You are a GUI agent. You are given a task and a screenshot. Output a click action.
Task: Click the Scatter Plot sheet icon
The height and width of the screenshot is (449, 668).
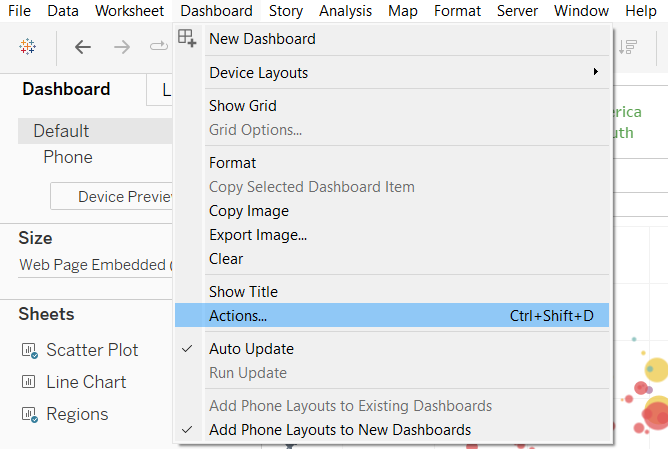[x=28, y=350]
